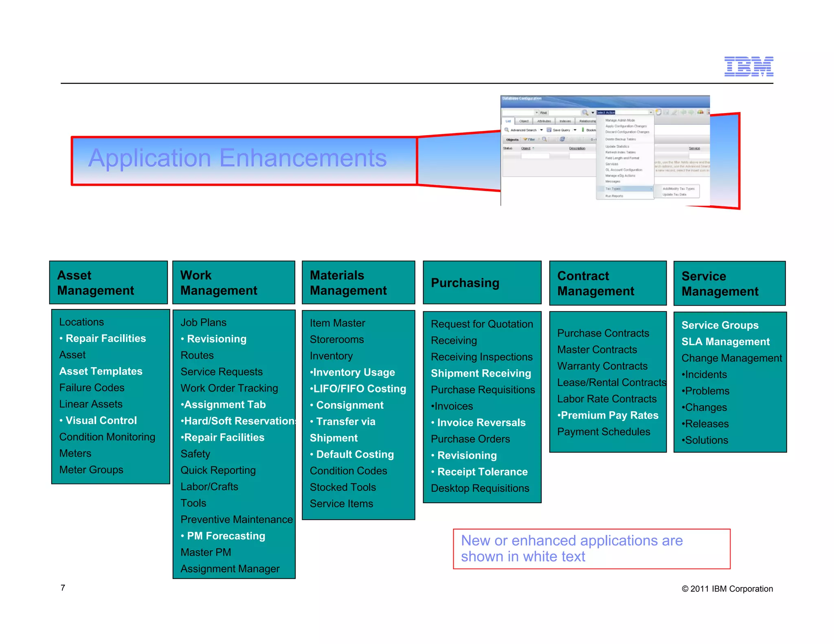Open the Select Action dropdown
The width and height of the screenshot is (834, 644).
pos(650,112)
